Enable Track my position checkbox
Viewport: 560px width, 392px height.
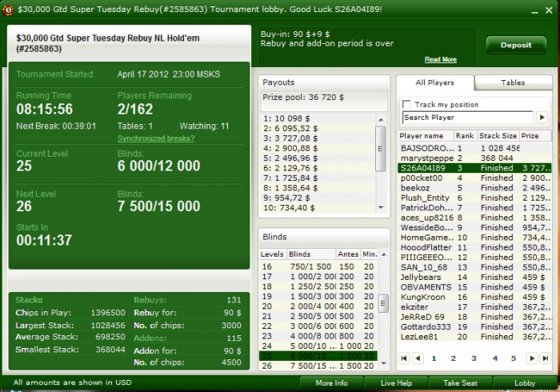click(406, 104)
